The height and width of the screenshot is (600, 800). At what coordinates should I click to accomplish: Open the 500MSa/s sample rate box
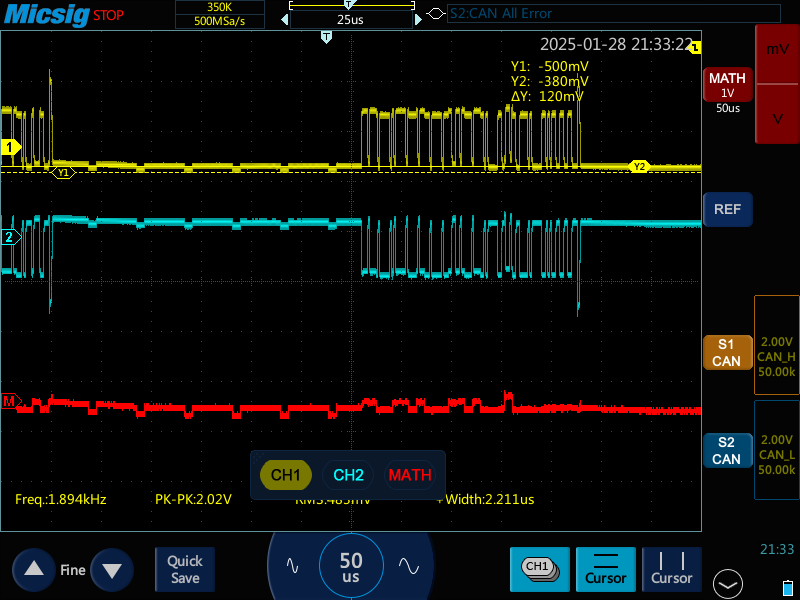coord(220,21)
